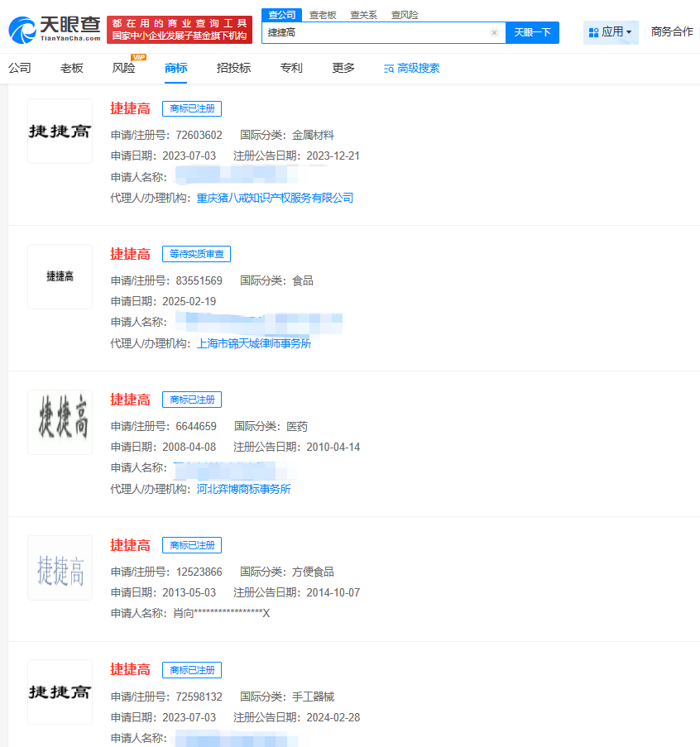Switch to the 查关系 tab
700x747 pixels.
[x=366, y=14]
